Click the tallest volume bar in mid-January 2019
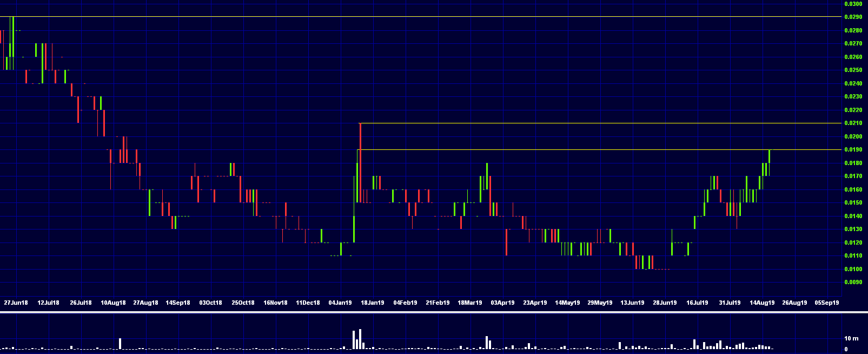This screenshot has width=868, height=354. click(x=360, y=339)
